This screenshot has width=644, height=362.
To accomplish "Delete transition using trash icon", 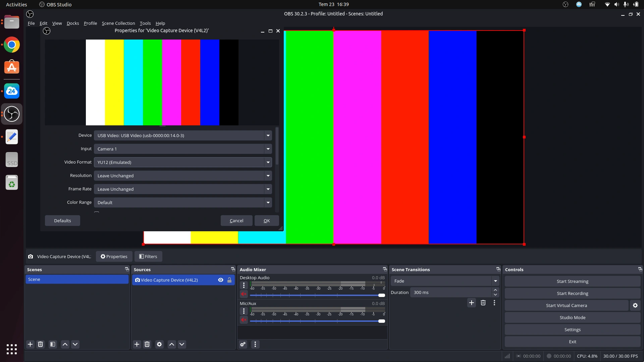I will click(483, 303).
